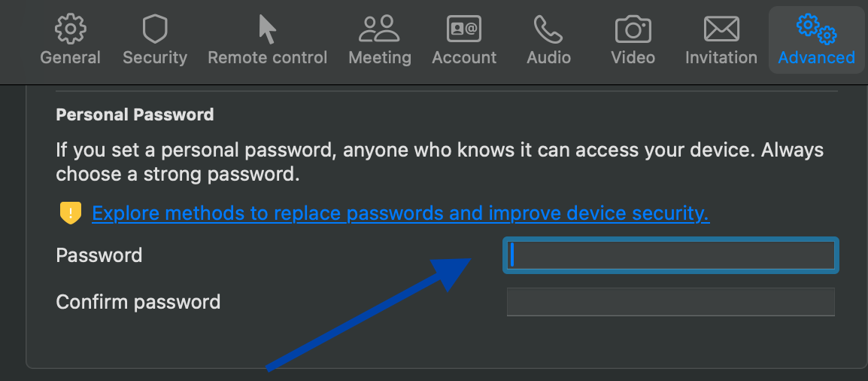The width and height of the screenshot is (868, 381).
Task: Switch to the Invitation tab label
Action: pyautogui.click(x=721, y=57)
